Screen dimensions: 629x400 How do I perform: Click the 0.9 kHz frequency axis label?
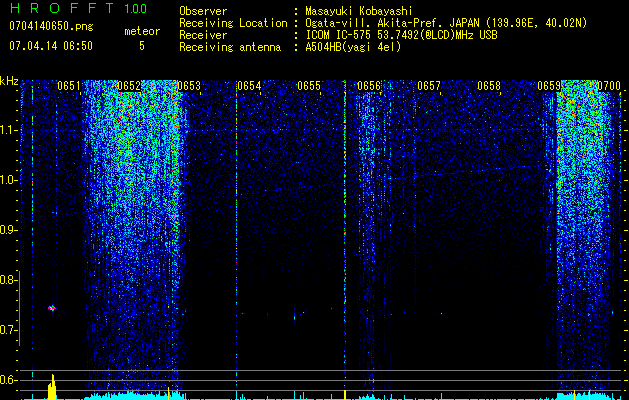[8, 230]
